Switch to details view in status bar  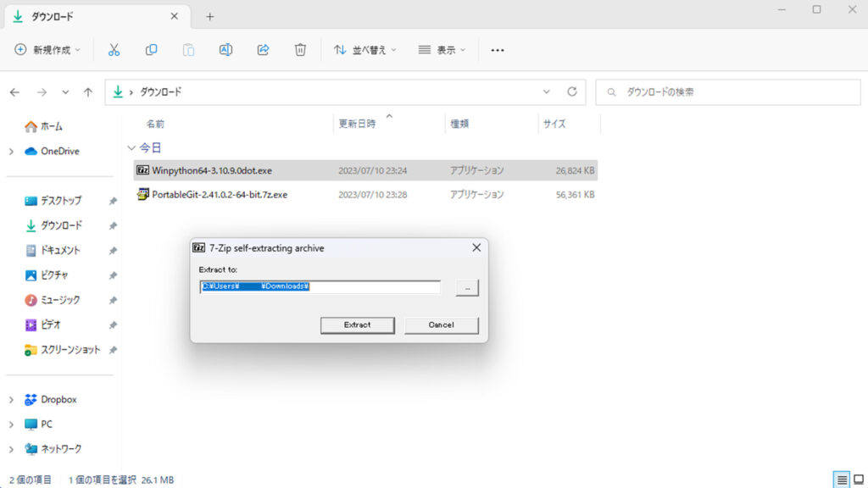842,480
